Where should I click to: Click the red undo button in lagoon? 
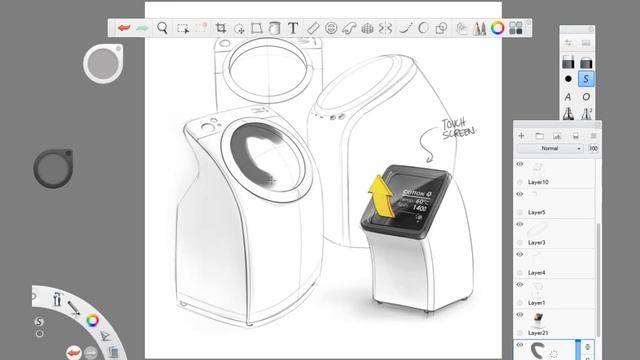tap(73, 353)
